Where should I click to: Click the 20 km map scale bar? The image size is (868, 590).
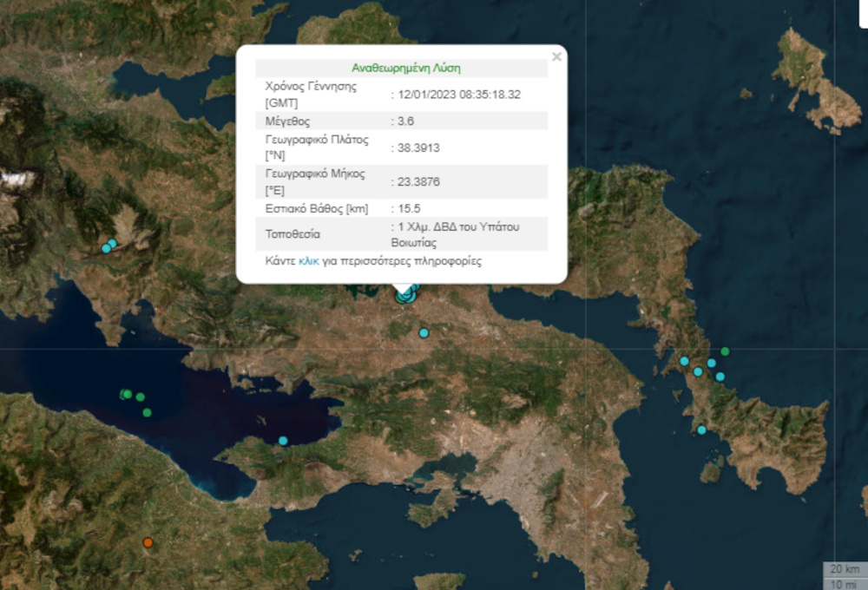tap(845, 569)
